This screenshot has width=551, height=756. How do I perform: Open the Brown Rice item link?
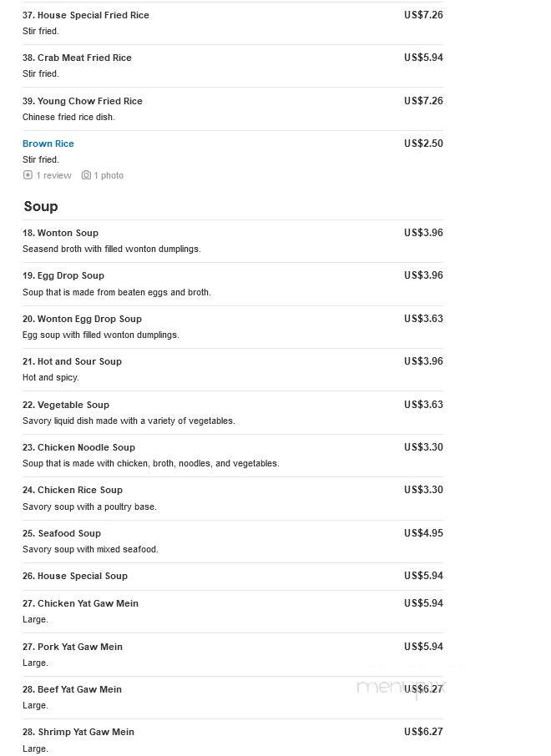pos(48,144)
